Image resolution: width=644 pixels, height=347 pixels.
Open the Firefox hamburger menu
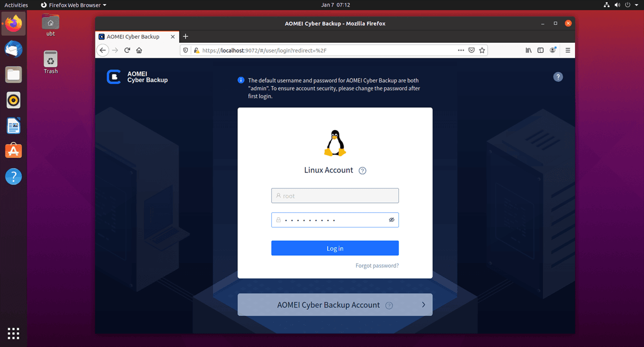pyautogui.click(x=568, y=50)
